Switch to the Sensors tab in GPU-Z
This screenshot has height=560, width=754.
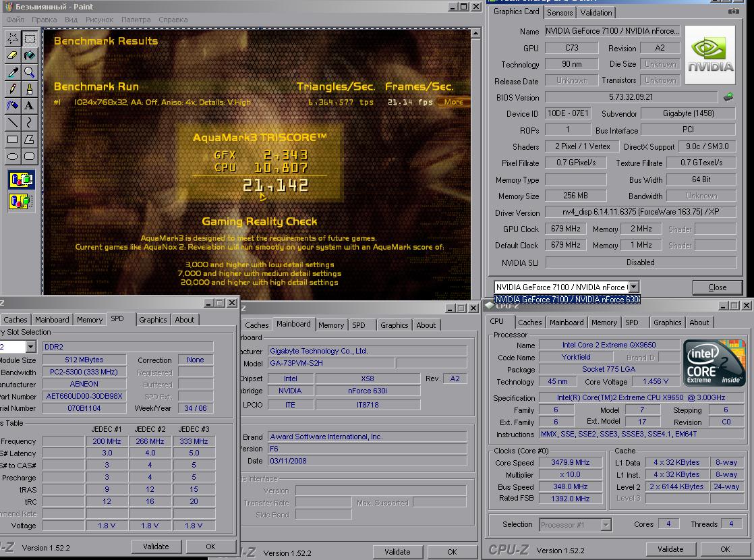(x=560, y=13)
